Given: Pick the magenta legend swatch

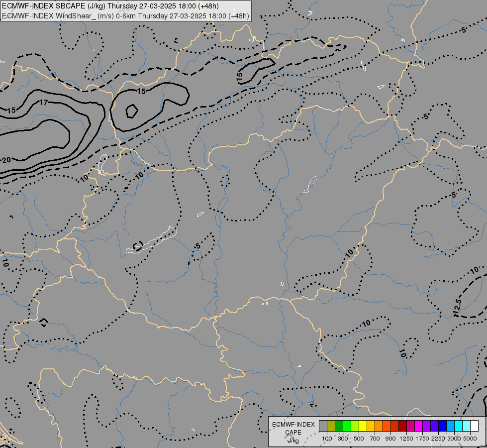Looking at the screenshot, I should tap(419, 426).
